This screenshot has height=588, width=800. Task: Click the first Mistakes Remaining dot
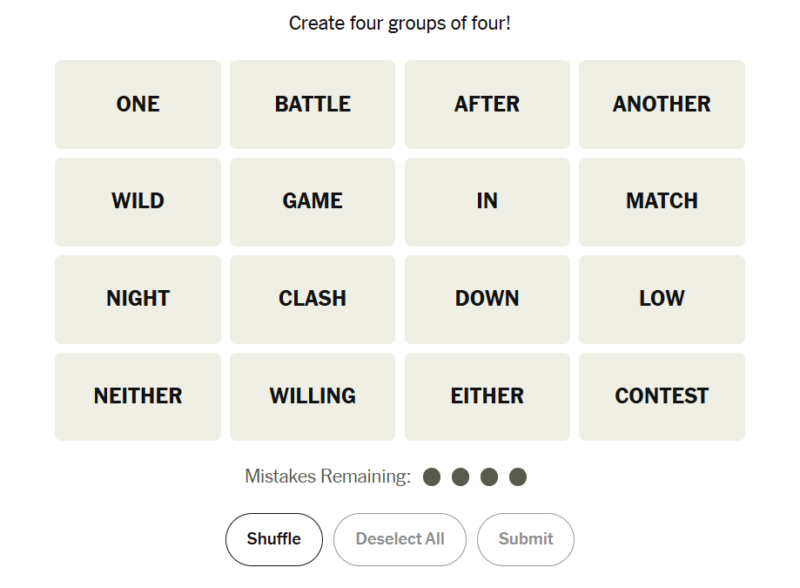coord(432,477)
